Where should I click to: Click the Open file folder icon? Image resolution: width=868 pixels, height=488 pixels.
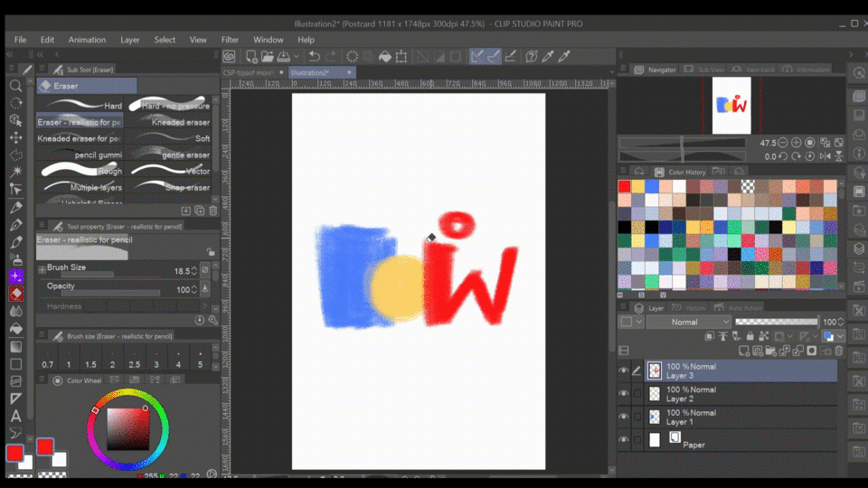click(268, 56)
